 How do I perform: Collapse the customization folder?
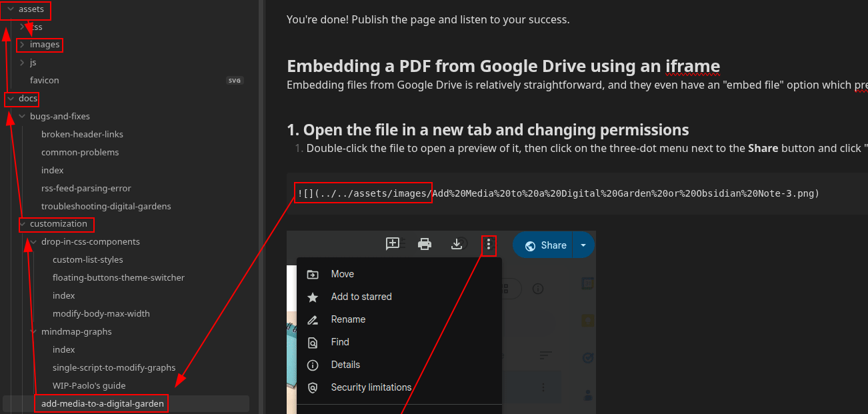click(23, 224)
